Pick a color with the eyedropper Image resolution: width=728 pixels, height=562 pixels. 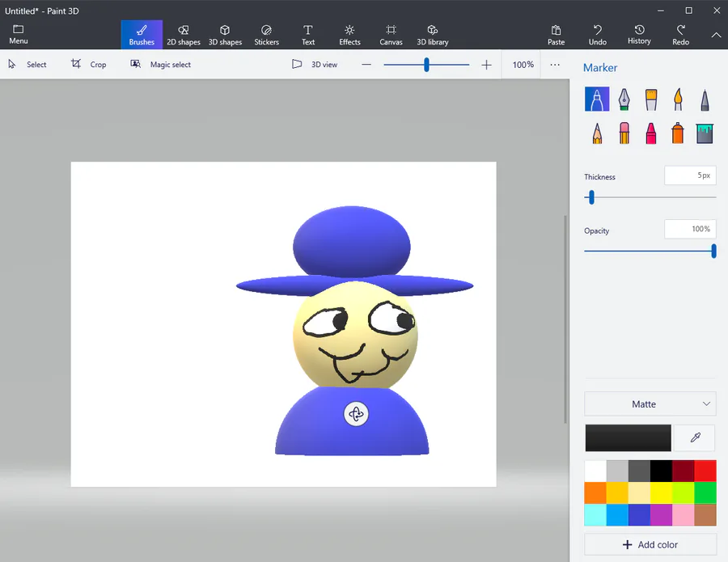point(695,437)
